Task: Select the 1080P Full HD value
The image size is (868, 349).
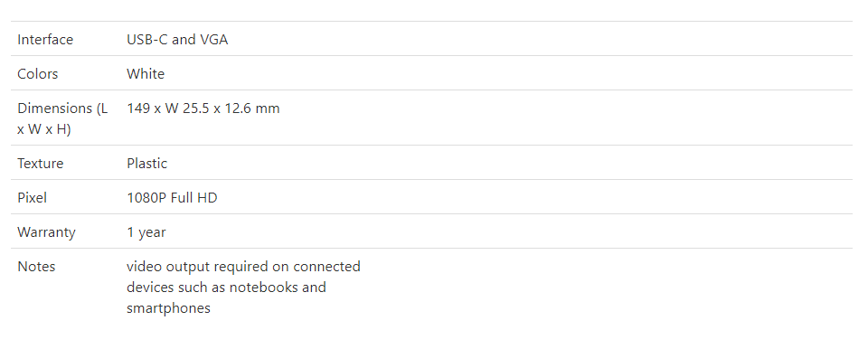Action: point(172,198)
